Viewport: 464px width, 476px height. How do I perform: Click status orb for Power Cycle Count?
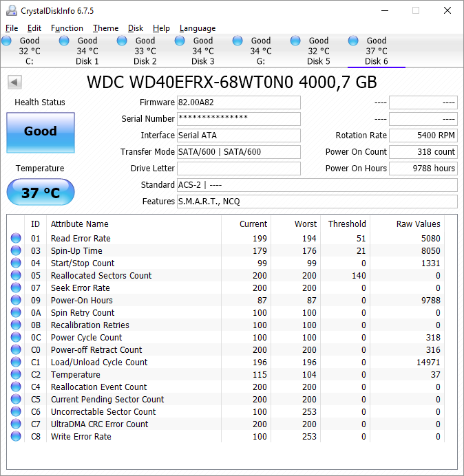point(16,337)
